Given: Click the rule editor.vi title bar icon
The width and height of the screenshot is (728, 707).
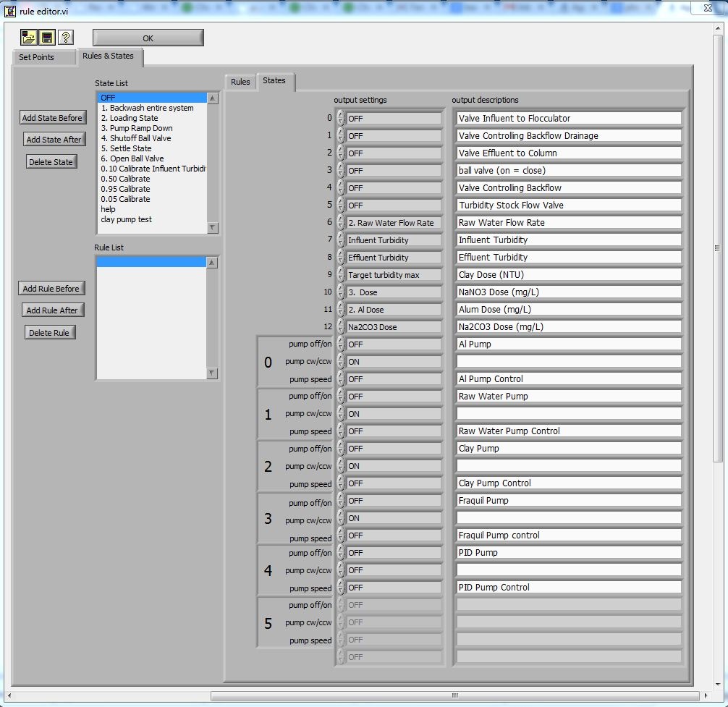Looking at the screenshot, I should tap(9, 11).
